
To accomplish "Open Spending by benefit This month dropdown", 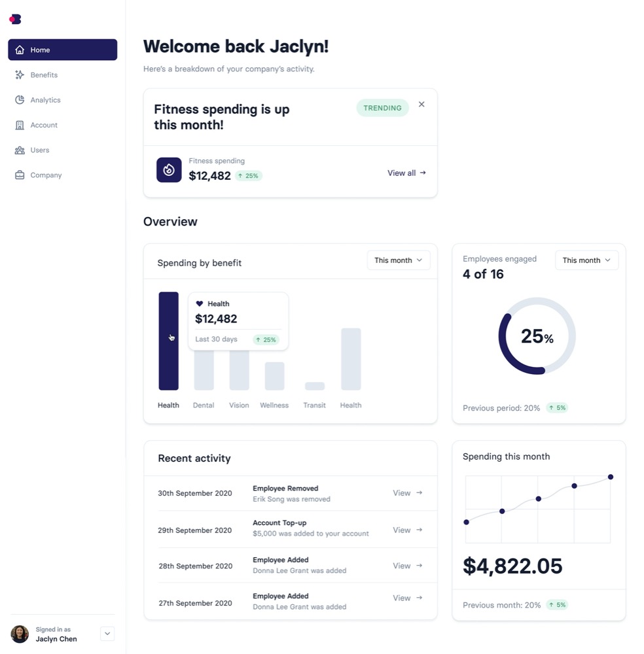I will coord(398,260).
